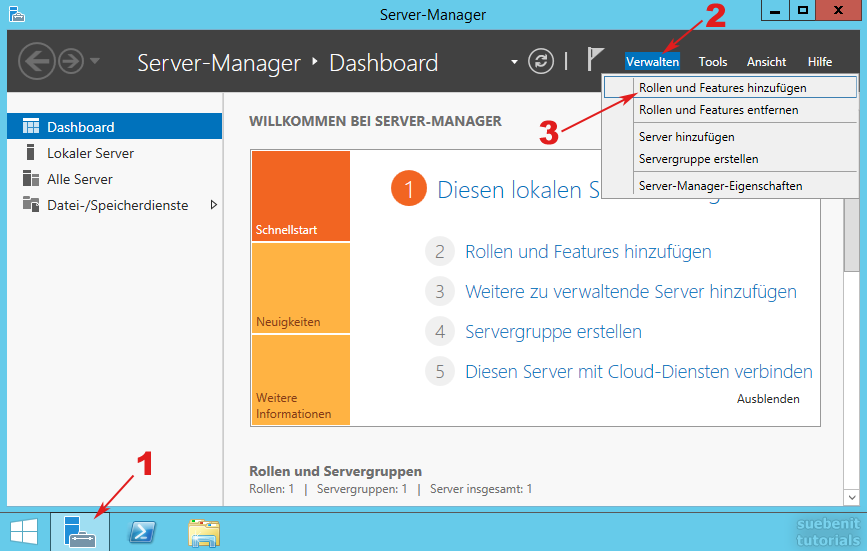The width and height of the screenshot is (867, 551).
Task: Open Server-Manager-Eigenschaften
Action: 730,186
